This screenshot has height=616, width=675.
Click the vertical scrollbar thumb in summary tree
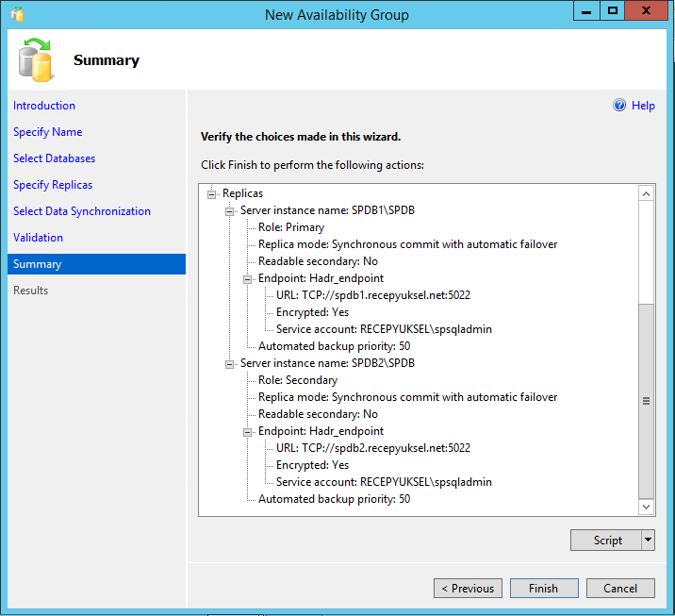(x=646, y=401)
